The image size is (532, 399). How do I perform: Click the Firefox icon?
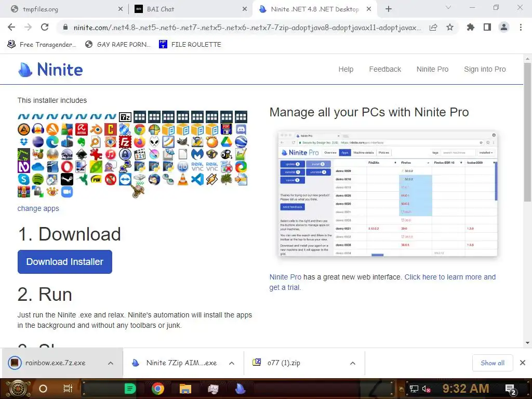(x=139, y=142)
